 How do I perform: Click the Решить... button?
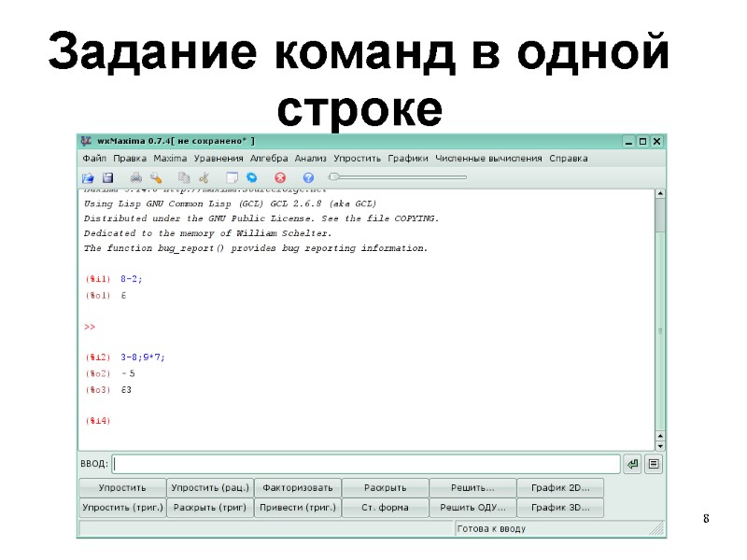click(472, 487)
